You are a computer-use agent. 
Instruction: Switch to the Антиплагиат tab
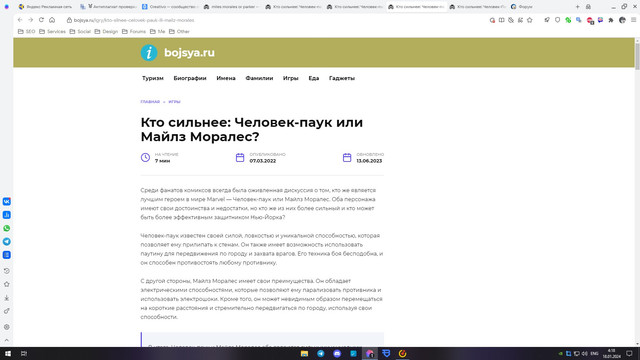click(x=108, y=7)
